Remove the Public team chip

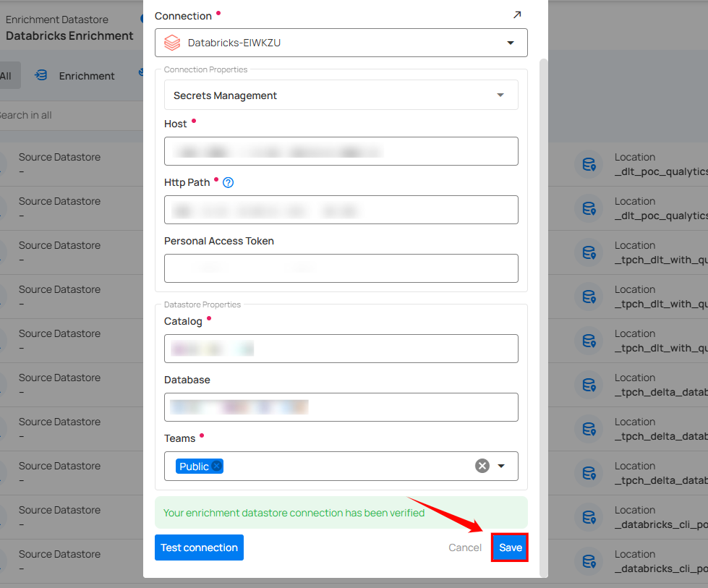tap(217, 466)
